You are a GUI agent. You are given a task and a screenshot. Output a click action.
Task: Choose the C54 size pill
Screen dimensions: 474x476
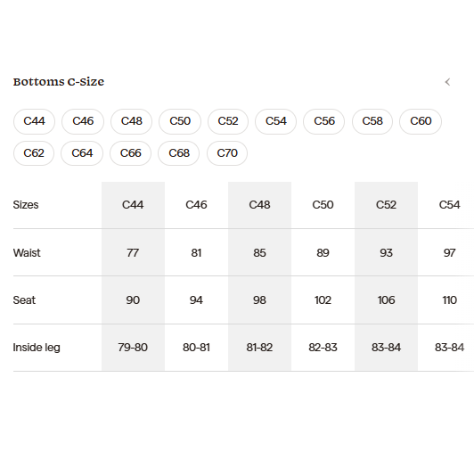[276, 121]
